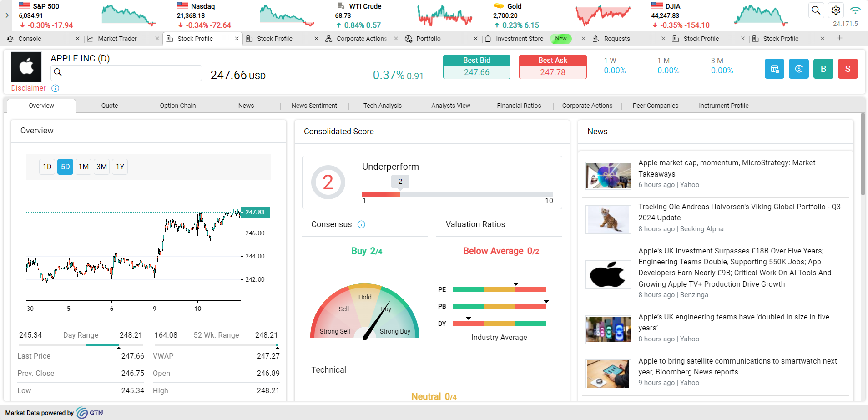Close the Market Trader tab

coord(157,39)
